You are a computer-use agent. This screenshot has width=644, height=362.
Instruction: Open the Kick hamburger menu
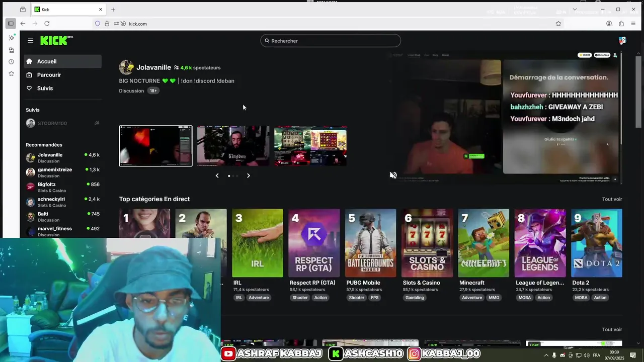point(31,41)
